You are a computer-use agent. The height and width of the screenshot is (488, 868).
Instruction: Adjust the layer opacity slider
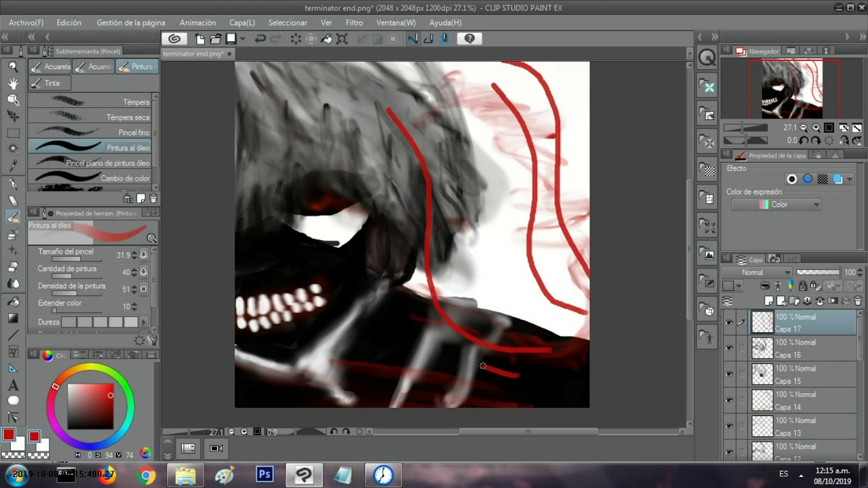pos(817,272)
